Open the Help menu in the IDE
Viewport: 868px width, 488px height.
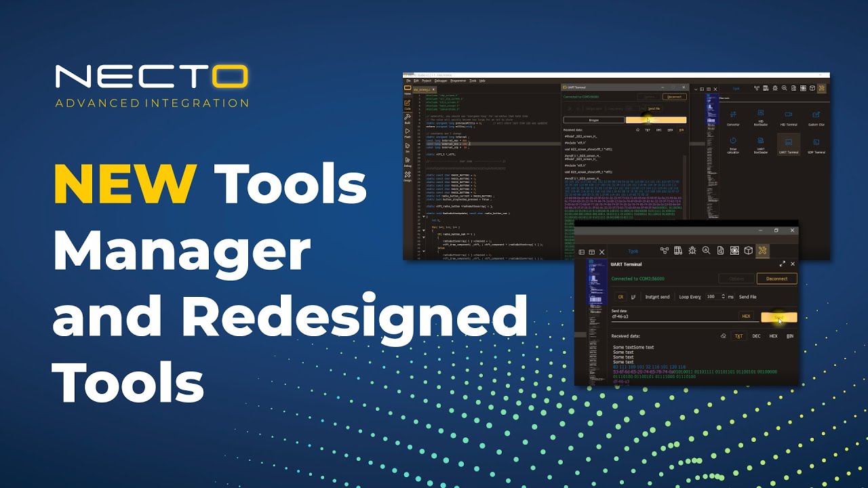(x=482, y=81)
